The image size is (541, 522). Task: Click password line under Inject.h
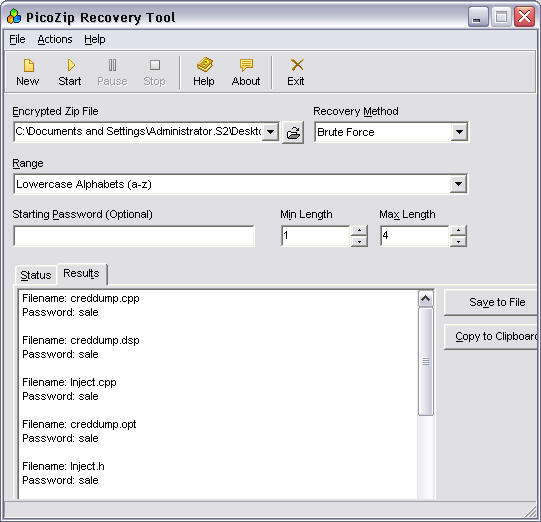(60, 481)
